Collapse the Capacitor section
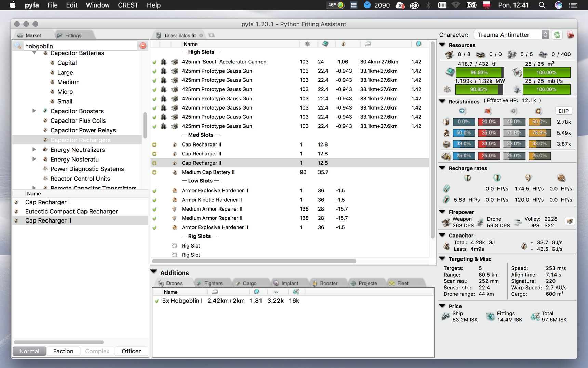The image size is (588, 368). pyautogui.click(x=442, y=235)
